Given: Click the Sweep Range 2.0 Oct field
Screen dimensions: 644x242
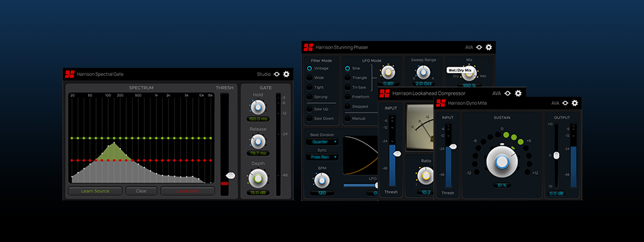Looking at the screenshot, I should pos(424,83).
